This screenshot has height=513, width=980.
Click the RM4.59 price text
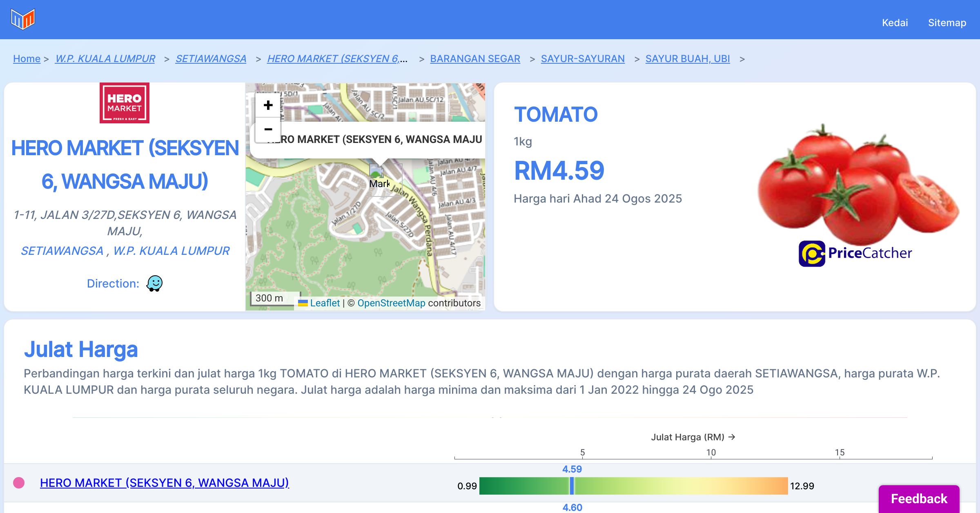(x=559, y=171)
